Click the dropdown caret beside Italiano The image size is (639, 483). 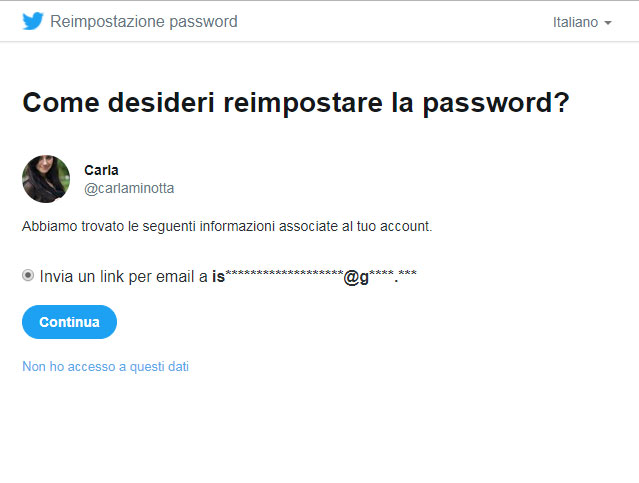tap(608, 23)
